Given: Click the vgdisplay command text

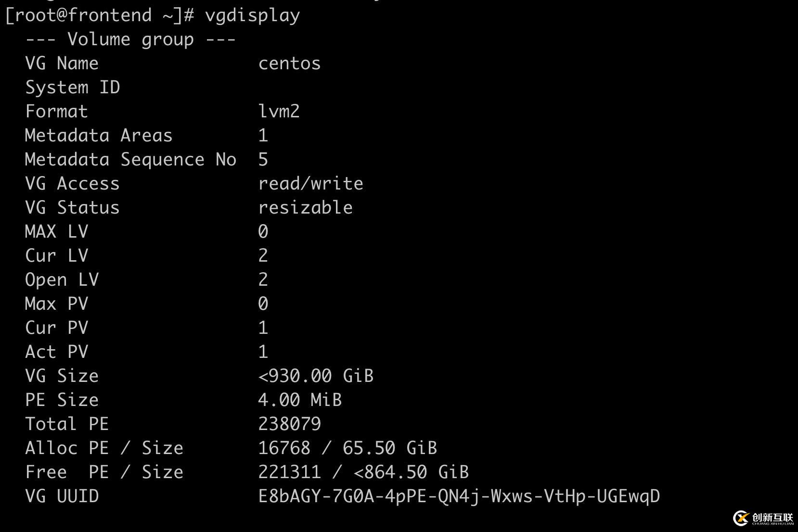Looking at the screenshot, I should (252, 15).
